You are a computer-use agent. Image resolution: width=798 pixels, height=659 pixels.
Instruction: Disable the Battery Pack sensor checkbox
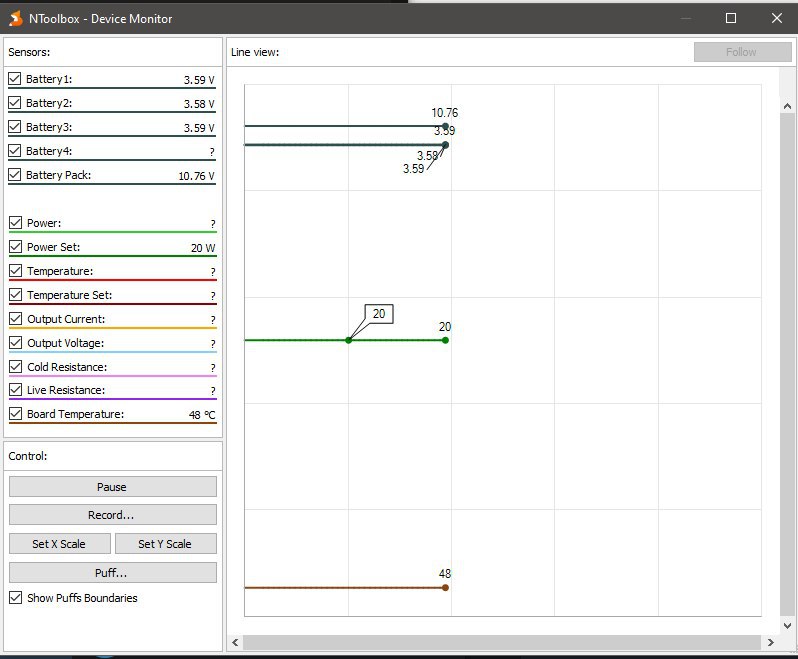[15, 175]
